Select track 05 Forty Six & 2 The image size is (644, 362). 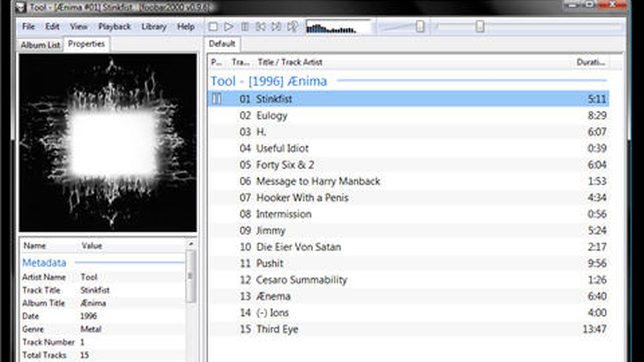(x=409, y=165)
